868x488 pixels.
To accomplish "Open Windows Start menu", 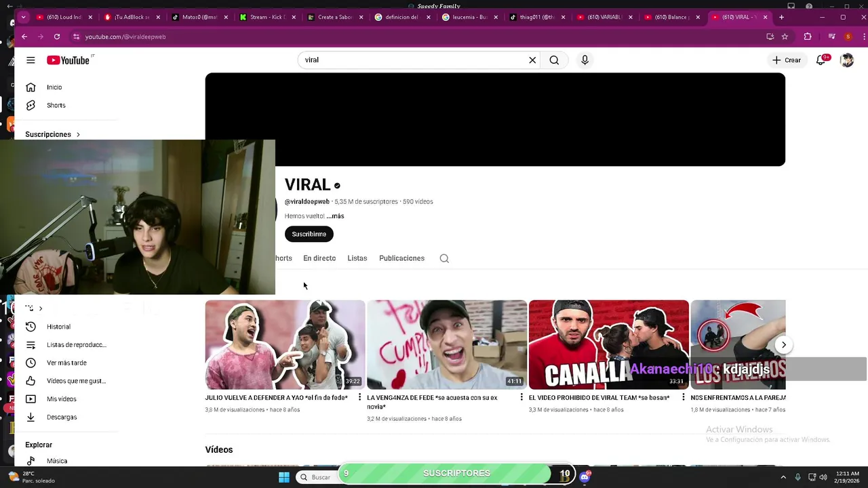I will [284, 477].
